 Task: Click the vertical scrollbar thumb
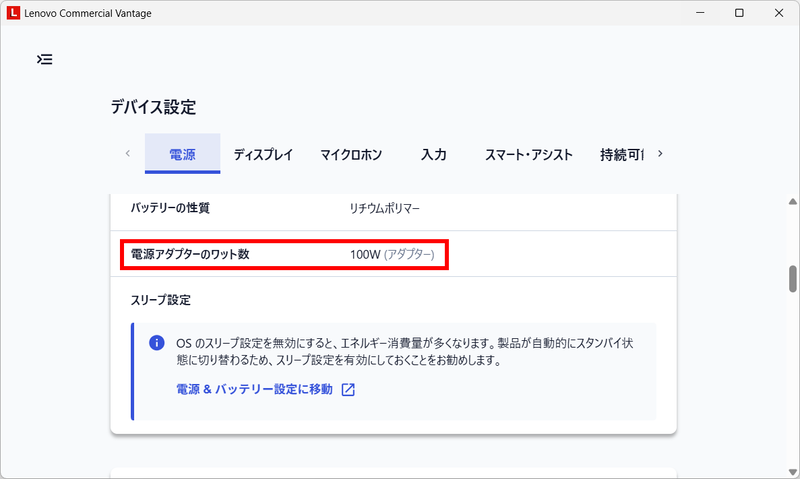click(x=793, y=279)
